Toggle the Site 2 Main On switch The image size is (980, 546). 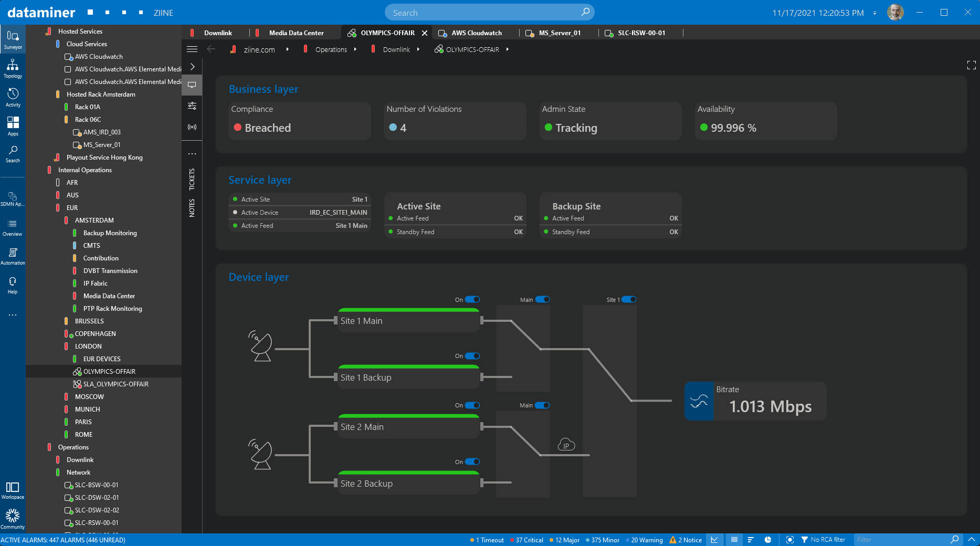click(472, 405)
